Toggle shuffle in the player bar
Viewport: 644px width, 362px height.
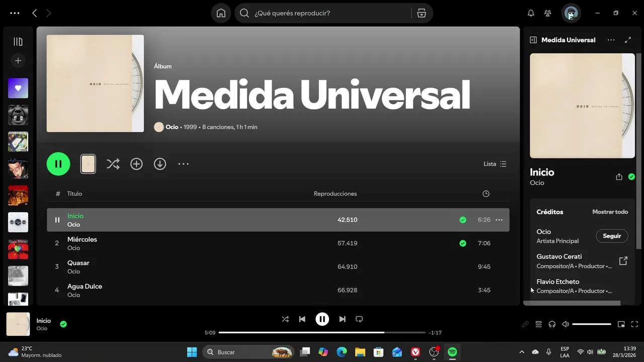point(285,319)
